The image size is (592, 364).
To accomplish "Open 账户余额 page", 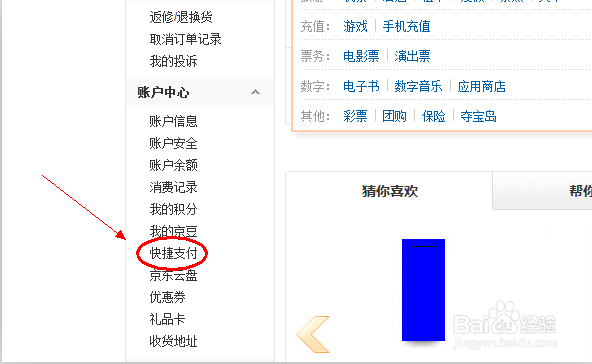I will 174,165.
